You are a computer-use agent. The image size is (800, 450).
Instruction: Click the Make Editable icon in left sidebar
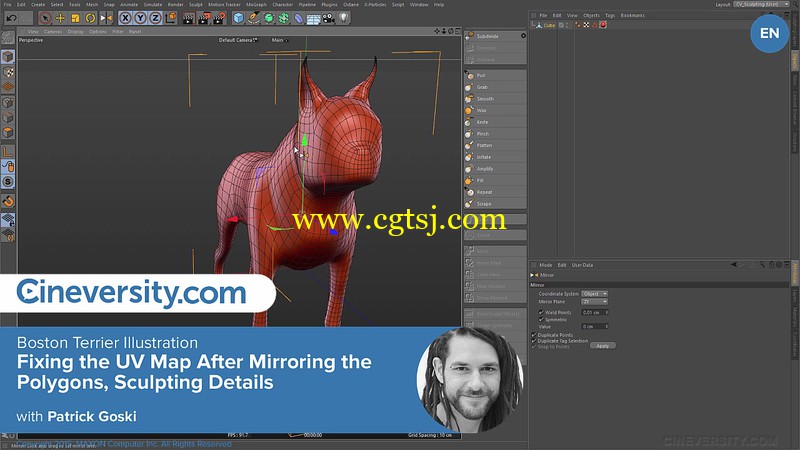[8, 38]
